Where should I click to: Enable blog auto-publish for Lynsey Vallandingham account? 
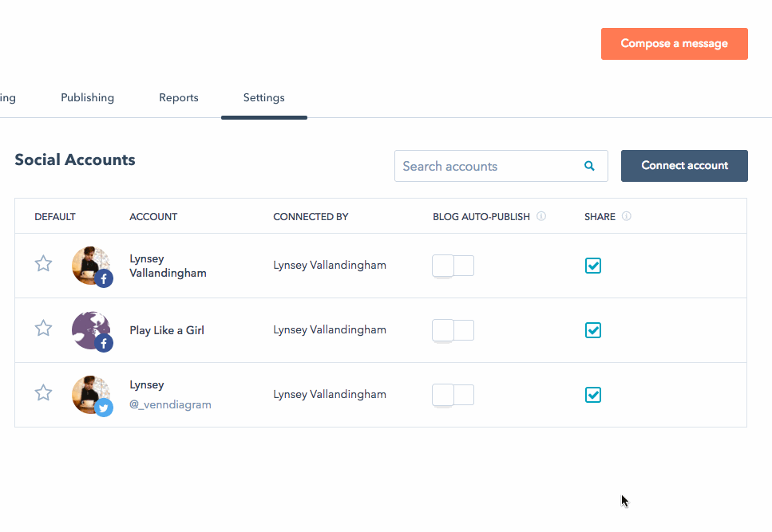[453, 266]
